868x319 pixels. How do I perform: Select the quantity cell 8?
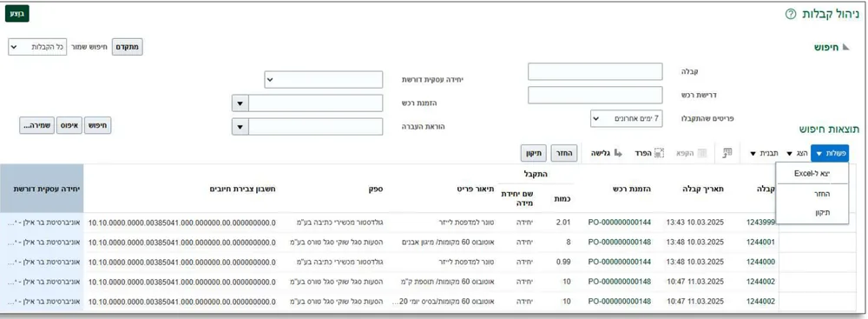[569, 242]
